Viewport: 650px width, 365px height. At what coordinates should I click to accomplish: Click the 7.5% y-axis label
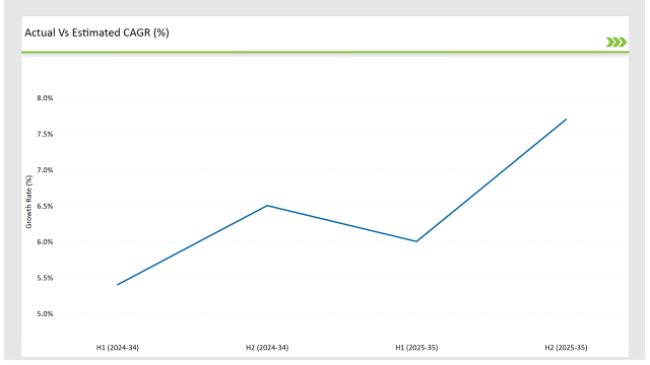(45, 134)
